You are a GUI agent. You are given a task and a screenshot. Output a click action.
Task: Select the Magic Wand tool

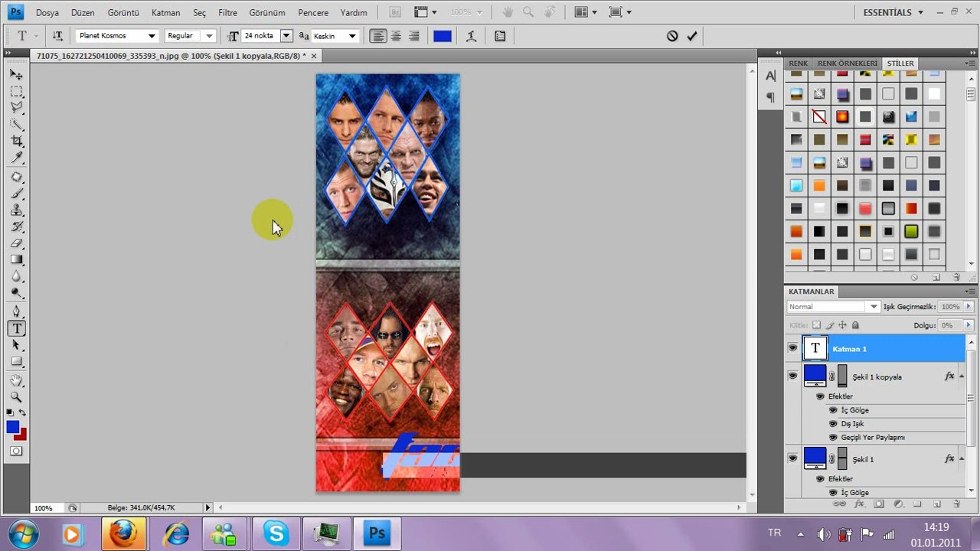[x=16, y=125]
